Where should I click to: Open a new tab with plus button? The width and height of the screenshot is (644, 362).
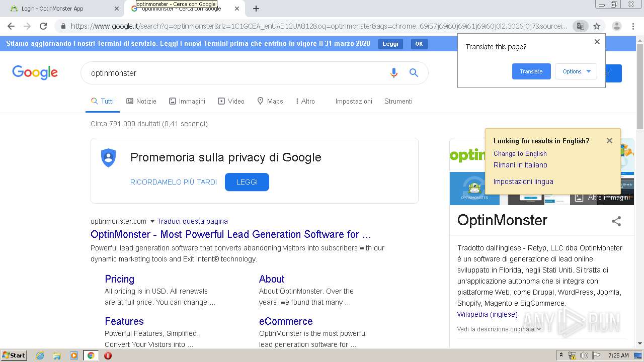pyautogui.click(x=256, y=9)
